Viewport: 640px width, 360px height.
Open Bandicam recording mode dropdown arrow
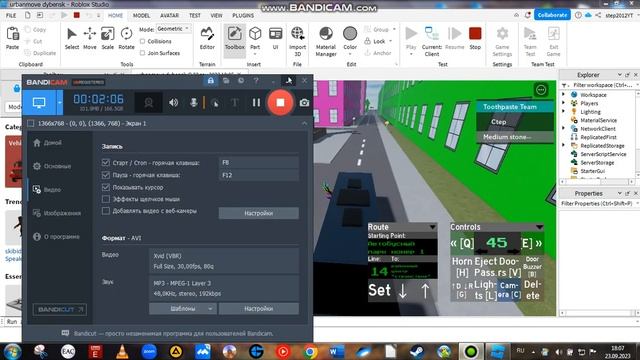[x=60, y=102]
